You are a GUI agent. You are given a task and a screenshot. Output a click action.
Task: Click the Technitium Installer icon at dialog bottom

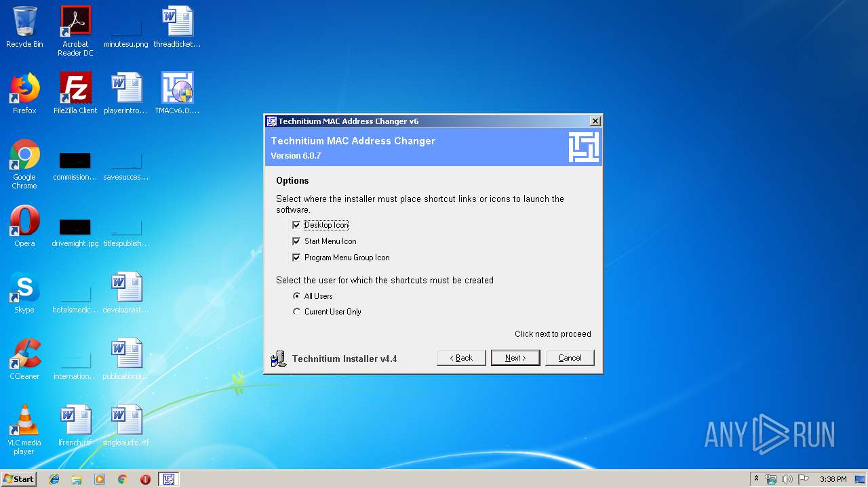pos(278,359)
